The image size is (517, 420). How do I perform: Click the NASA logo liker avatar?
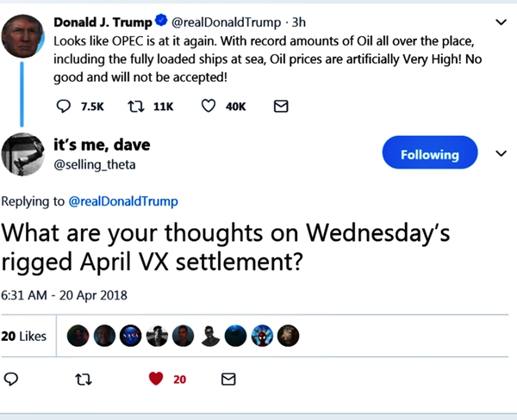[x=130, y=337]
